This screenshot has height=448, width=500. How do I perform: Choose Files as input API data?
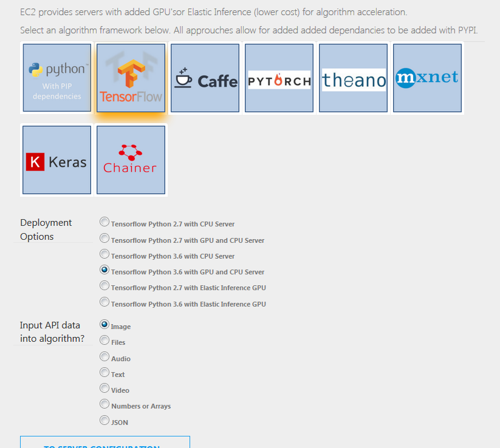pyautogui.click(x=104, y=341)
